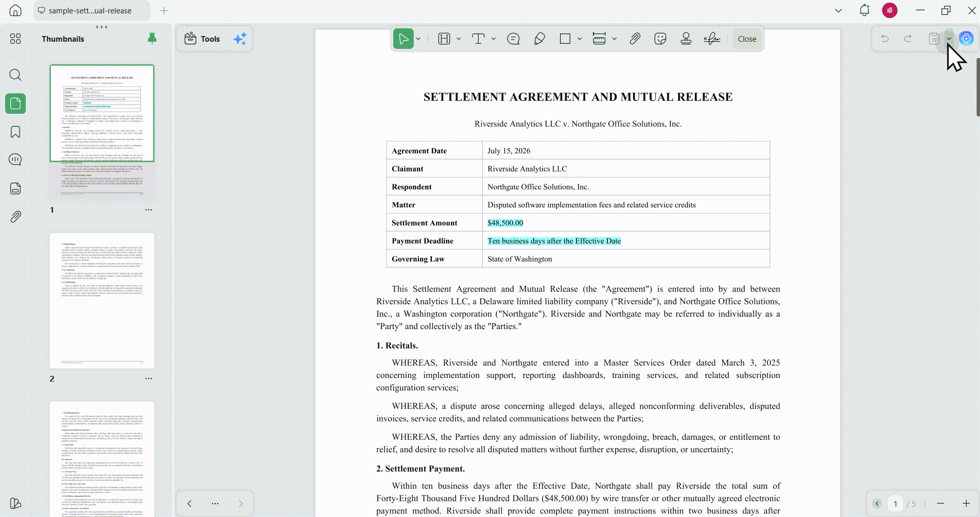Select page 3 thumbnail
Viewport: 980px width, 517px height.
point(102,459)
